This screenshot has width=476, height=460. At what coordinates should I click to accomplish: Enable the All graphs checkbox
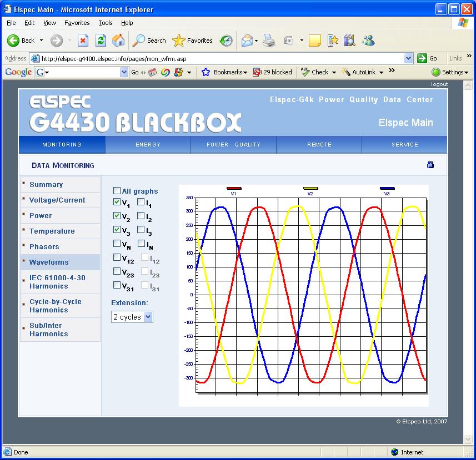[117, 190]
